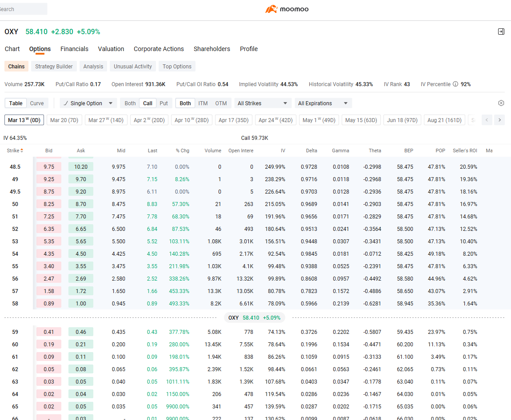This screenshot has width=511, height=420.
Task: Go to next expiration dates arrow
Action: (x=499, y=120)
